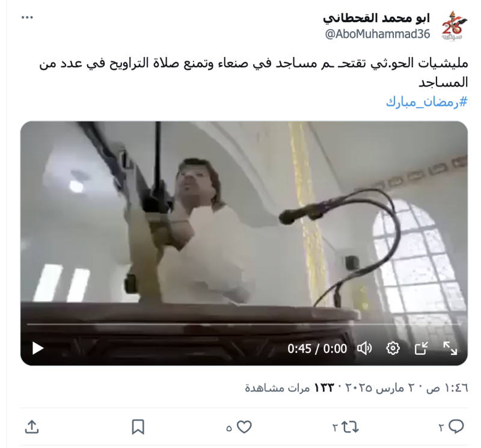Screen dimensions: 481x448
Task: Open video settings gear
Action: tap(393, 349)
